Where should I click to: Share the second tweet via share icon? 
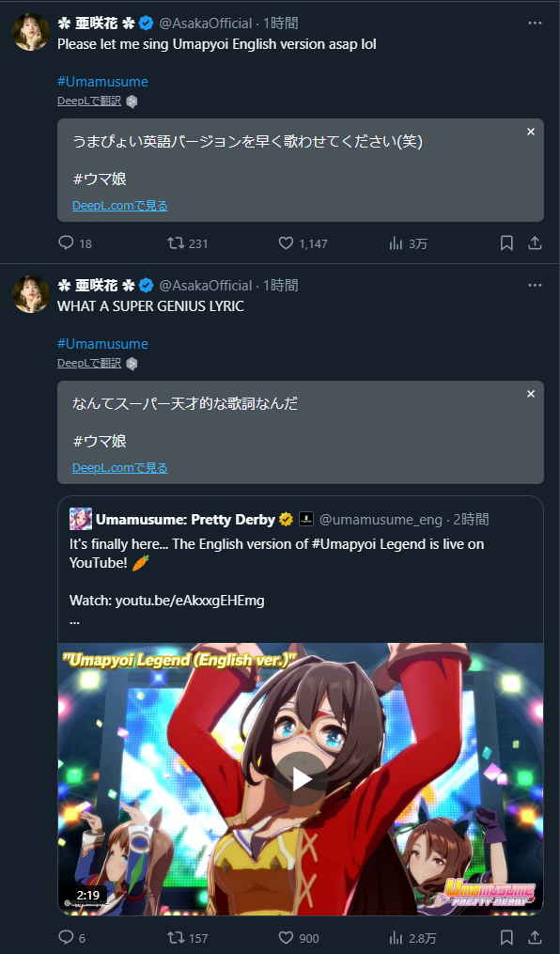(535, 938)
